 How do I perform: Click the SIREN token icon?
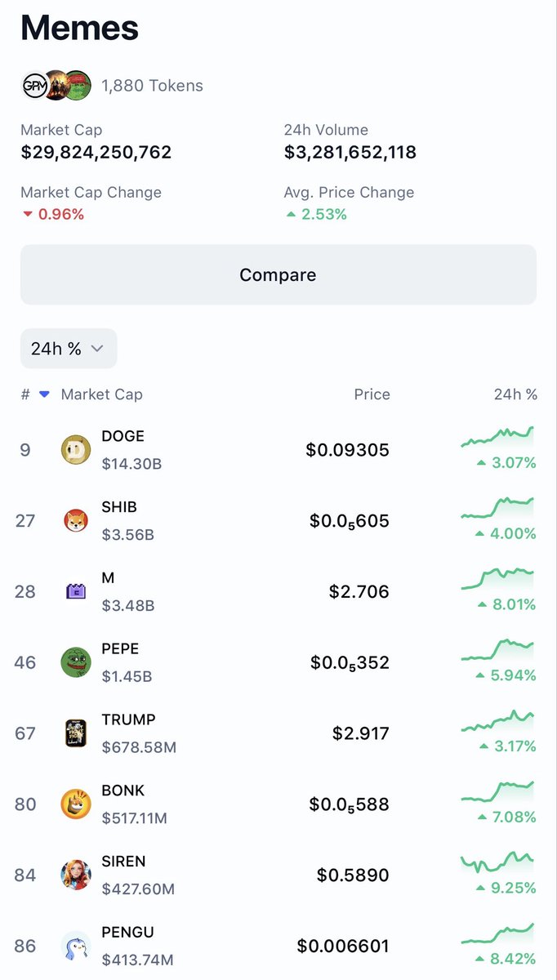[x=76, y=875]
